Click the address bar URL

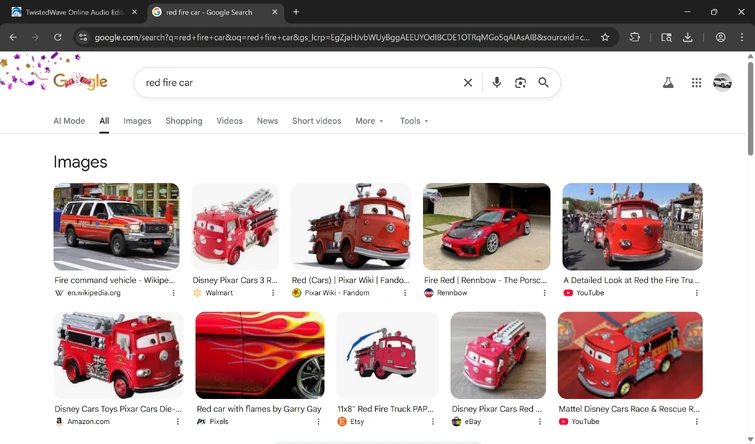(342, 37)
